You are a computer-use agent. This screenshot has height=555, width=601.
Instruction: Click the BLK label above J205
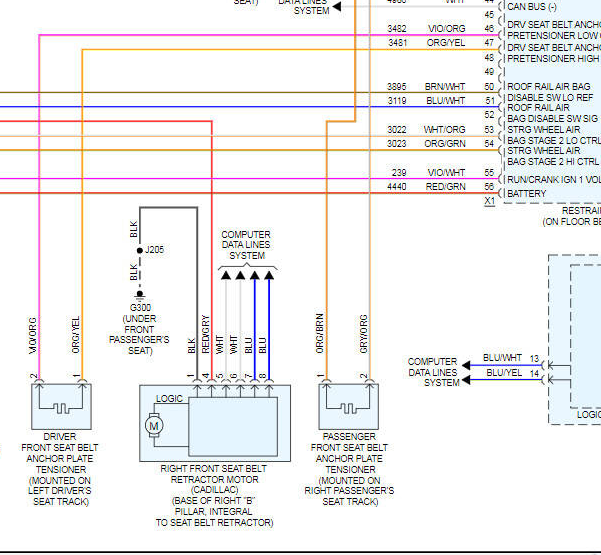(133, 229)
